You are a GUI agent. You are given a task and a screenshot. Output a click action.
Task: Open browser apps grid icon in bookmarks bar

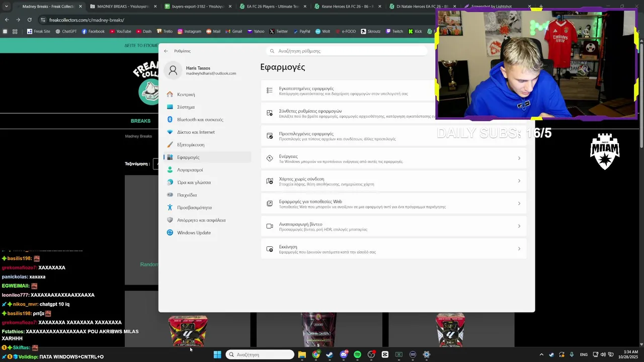coord(15,31)
